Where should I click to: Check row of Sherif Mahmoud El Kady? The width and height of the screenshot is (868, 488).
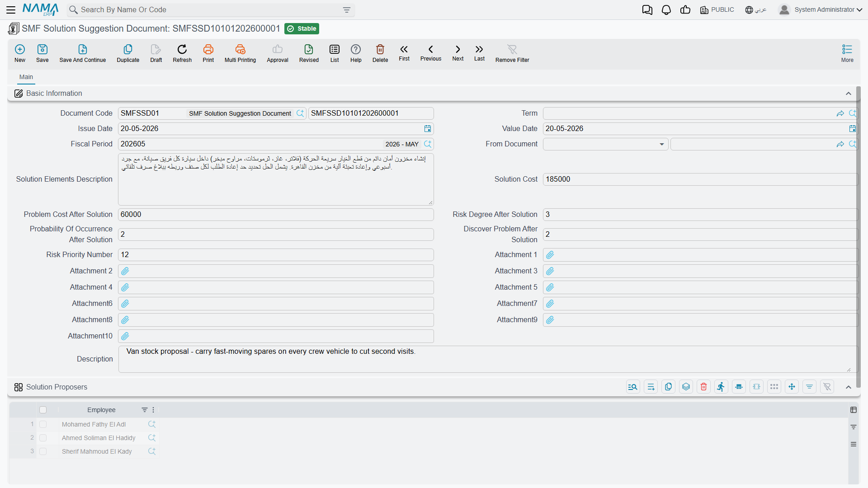(43, 451)
